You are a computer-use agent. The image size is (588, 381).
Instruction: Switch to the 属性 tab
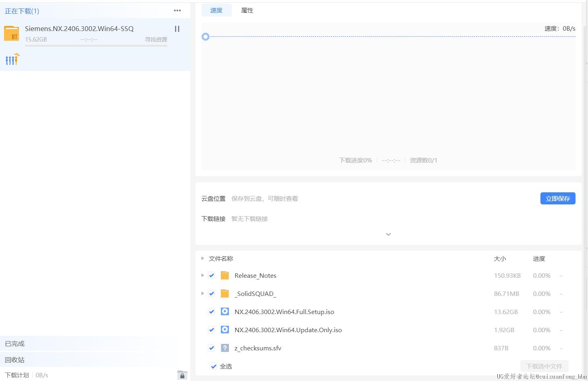(x=247, y=10)
